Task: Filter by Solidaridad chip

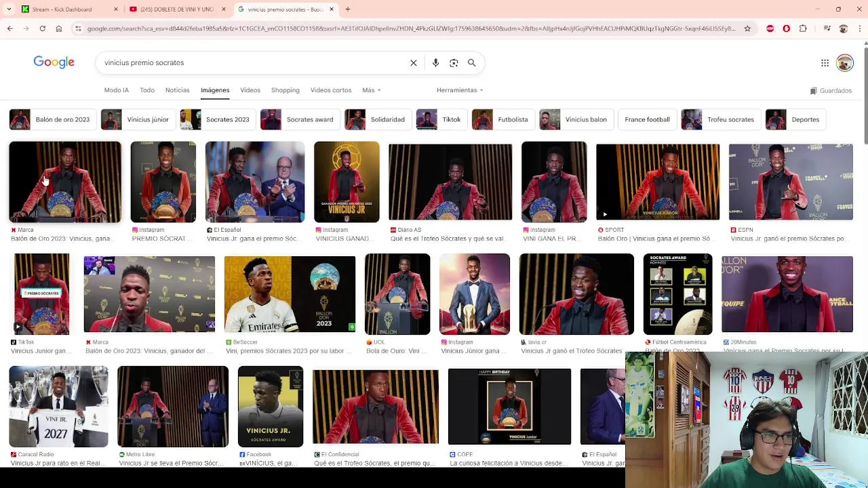Action: pos(377,119)
